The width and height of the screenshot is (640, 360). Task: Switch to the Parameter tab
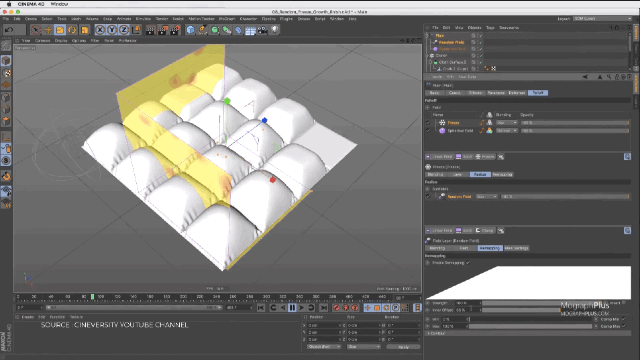[x=496, y=93]
